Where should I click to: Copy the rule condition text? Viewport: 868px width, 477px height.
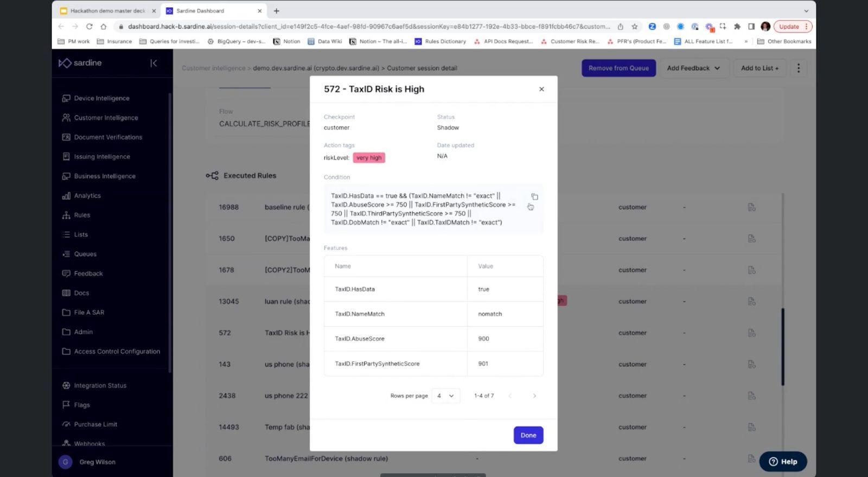coord(534,196)
